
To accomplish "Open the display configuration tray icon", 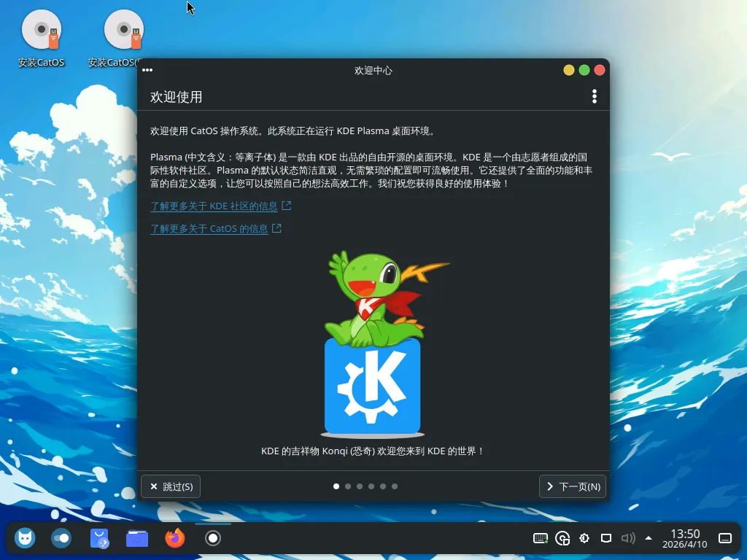I will coord(606,539).
